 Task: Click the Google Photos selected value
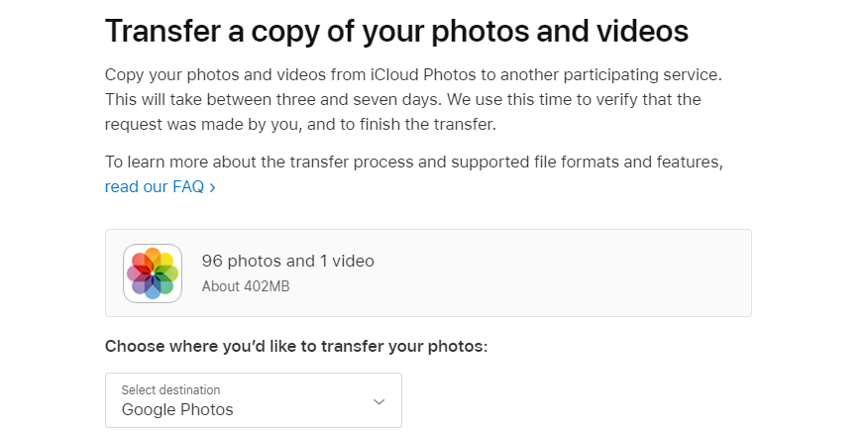pos(177,409)
